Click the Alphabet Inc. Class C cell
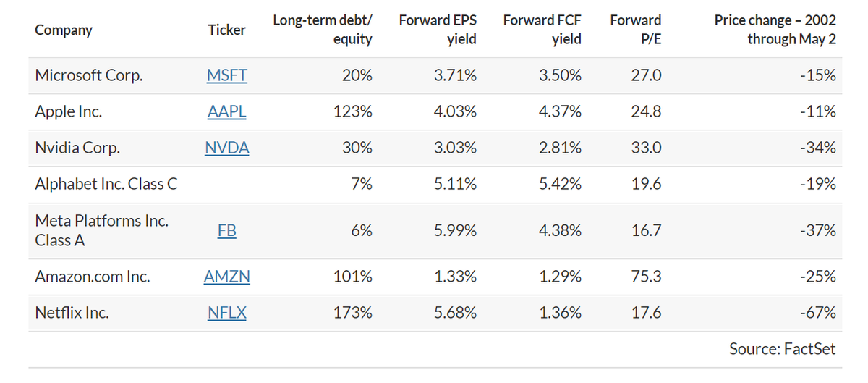Screen dimensions: 868x383 coord(106,185)
